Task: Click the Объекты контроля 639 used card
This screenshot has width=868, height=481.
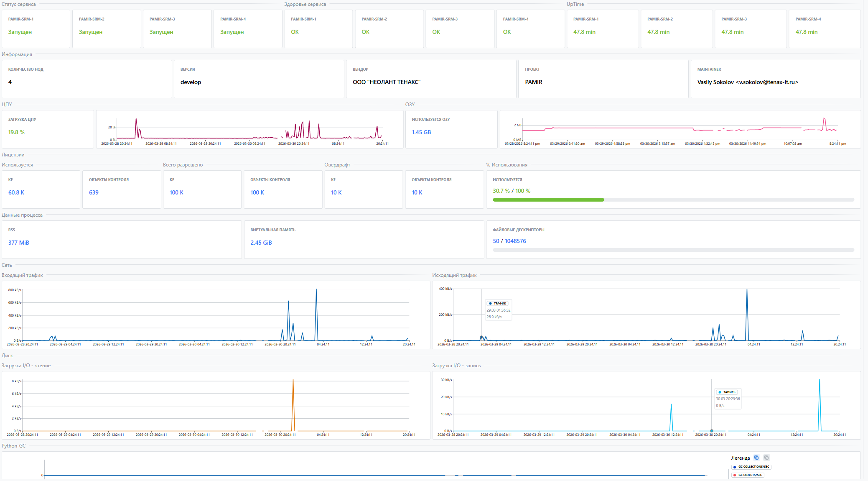Action: tap(121, 189)
